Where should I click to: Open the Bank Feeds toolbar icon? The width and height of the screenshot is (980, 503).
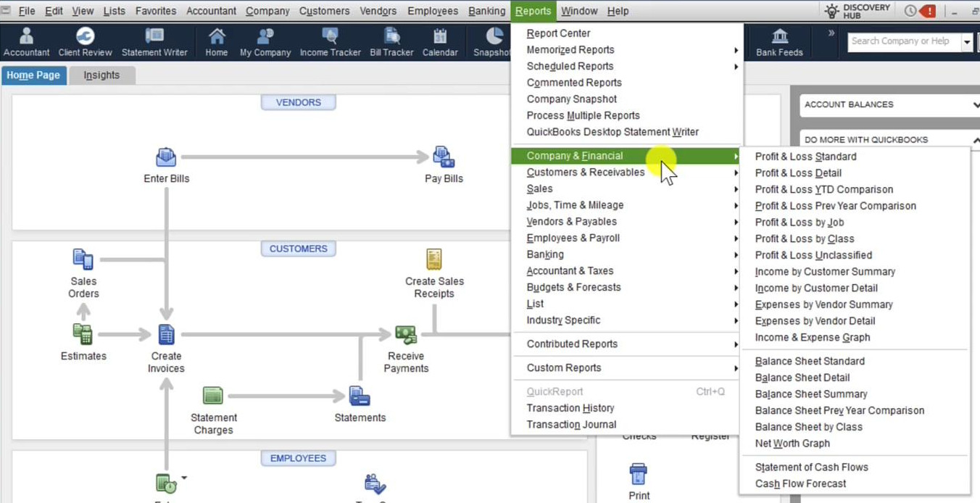tap(779, 42)
